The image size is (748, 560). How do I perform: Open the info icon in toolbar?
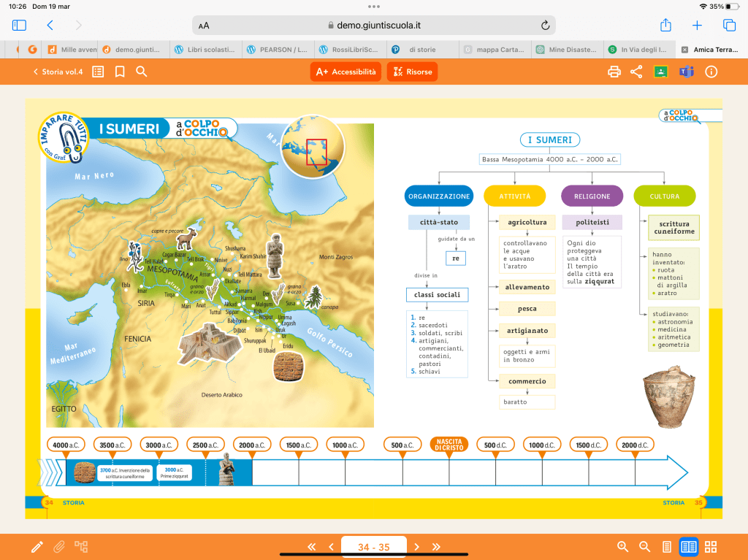pos(711,72)
